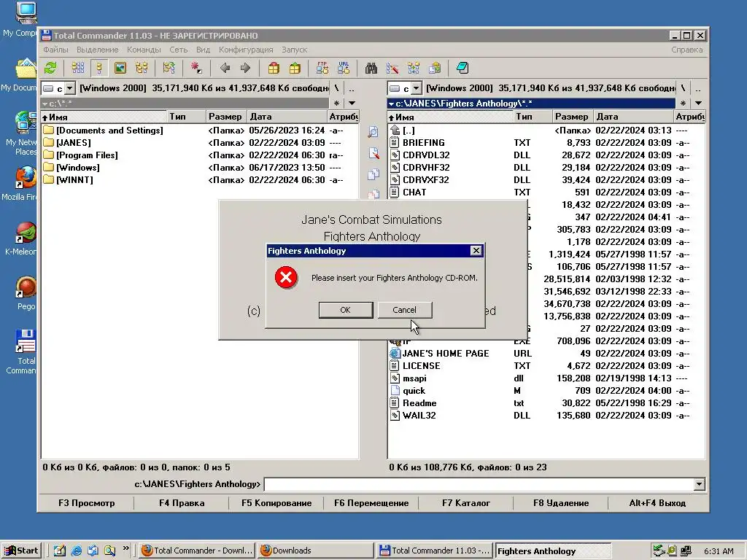Enable thumbnail view via picture icon
Viewport: 747px width, 560px height.
click(120, 68)
